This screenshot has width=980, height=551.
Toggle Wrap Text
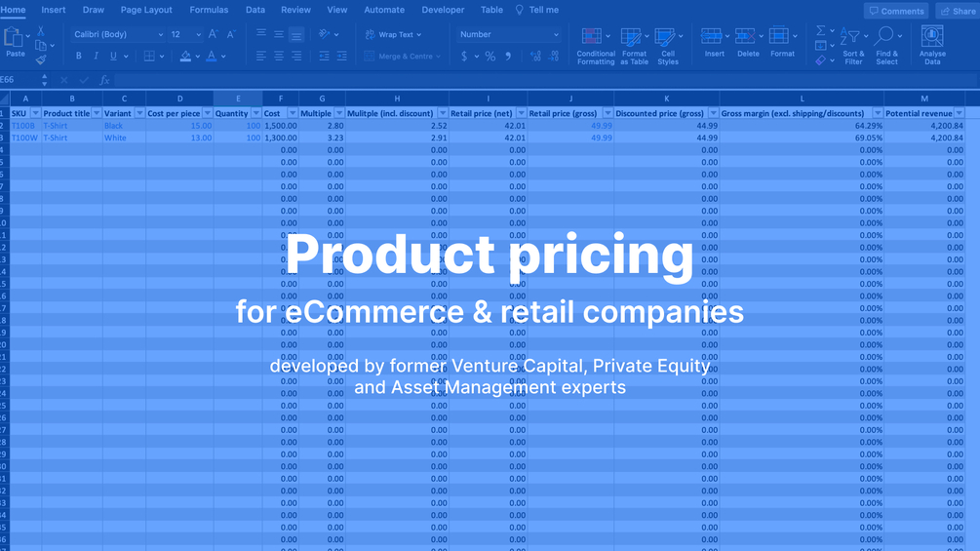pos(393,34)
